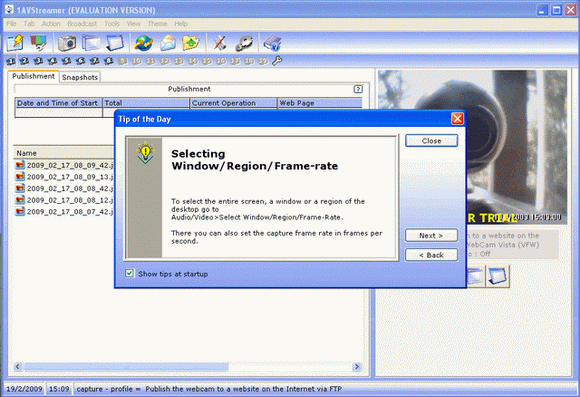Click the globe web publishing icon
Image resolution: width=580 pixels, height=397 pixels.
tap(144, 43)
